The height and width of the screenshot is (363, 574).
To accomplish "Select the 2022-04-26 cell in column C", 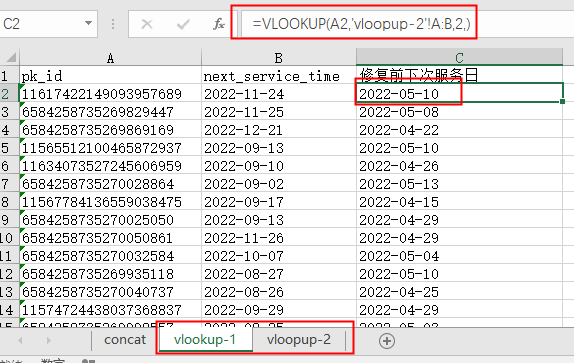I will 459,165.
